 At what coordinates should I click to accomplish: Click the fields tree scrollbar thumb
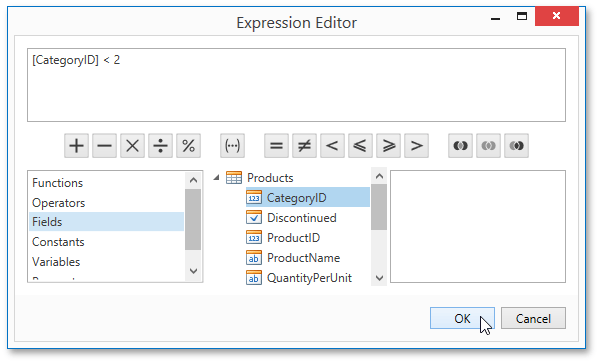tap(379, 207)
